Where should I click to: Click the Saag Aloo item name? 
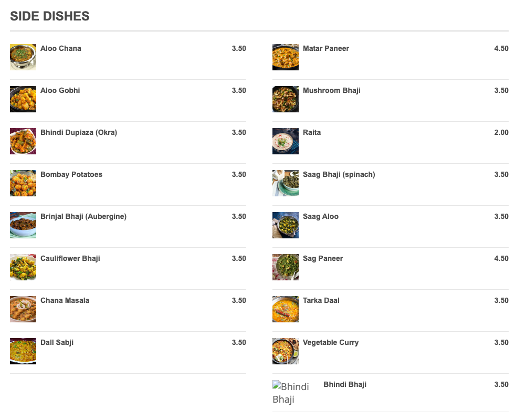point(321,216)
